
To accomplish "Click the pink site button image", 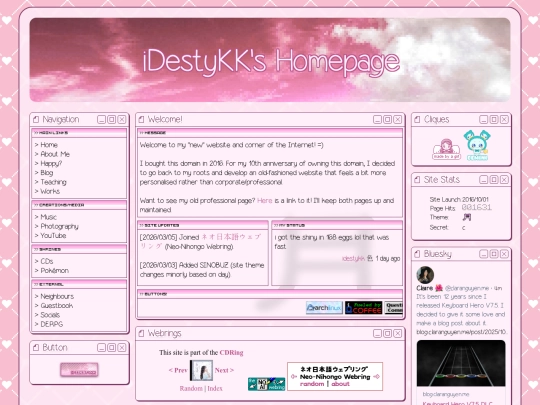I will click(x=79, y=370).
